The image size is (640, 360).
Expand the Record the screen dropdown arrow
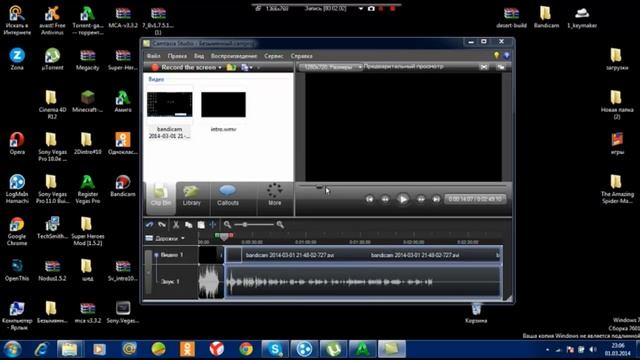click(220, 68)
